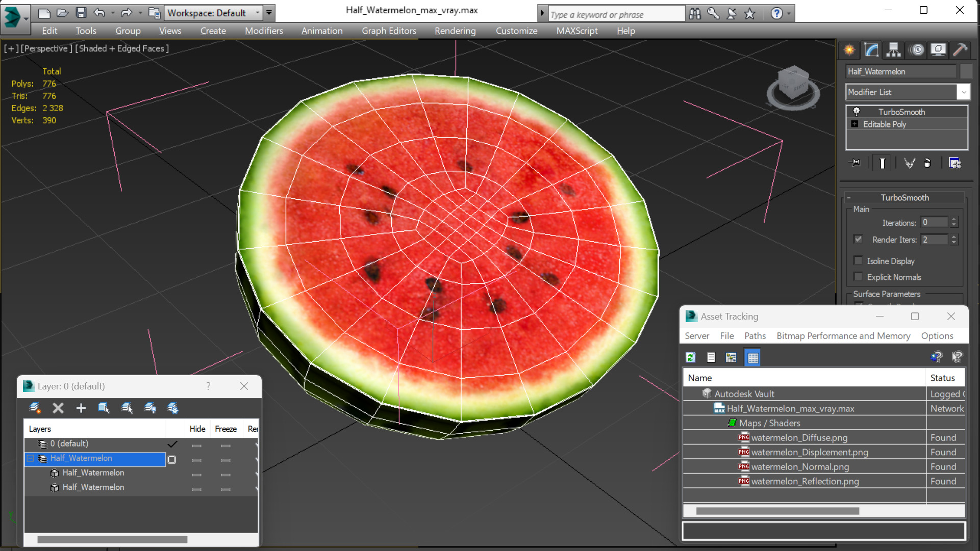This screenshot has height=551, width=980.
Task: Toggle TurboSmooth modifier lightbulb visibility
Action: (x=857, y=112)
